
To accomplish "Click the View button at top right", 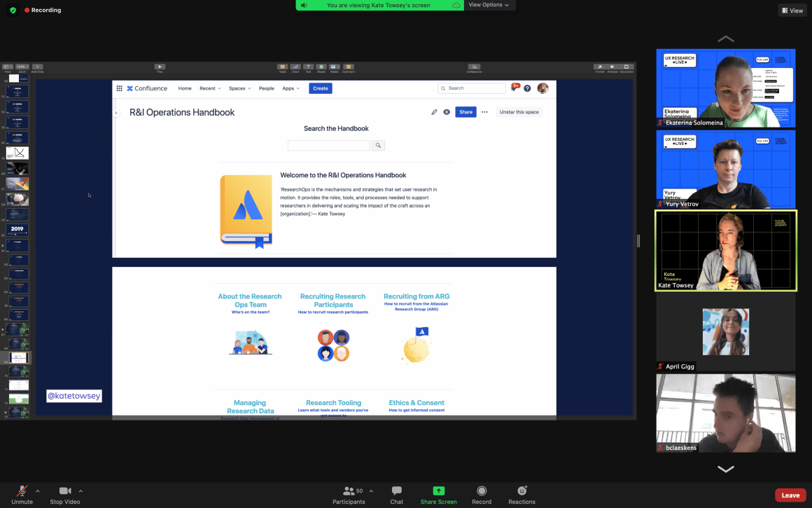I will (x=792, y=11).
